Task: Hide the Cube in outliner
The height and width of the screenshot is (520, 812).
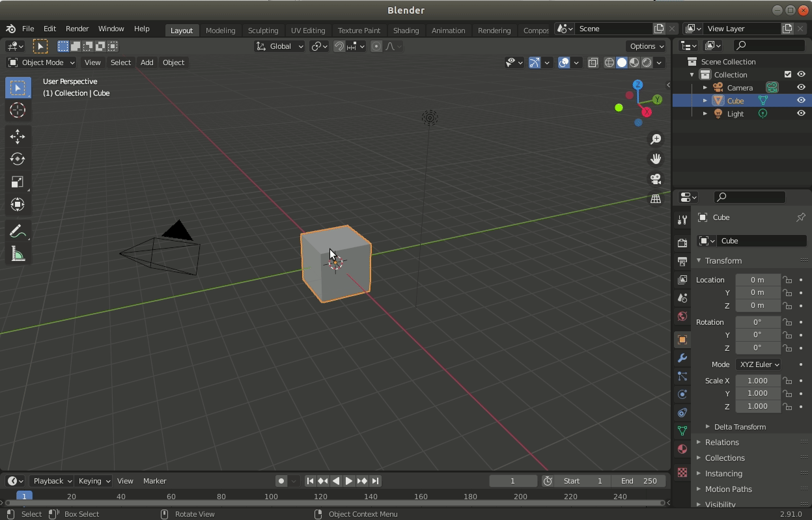Action: (801, 100)
